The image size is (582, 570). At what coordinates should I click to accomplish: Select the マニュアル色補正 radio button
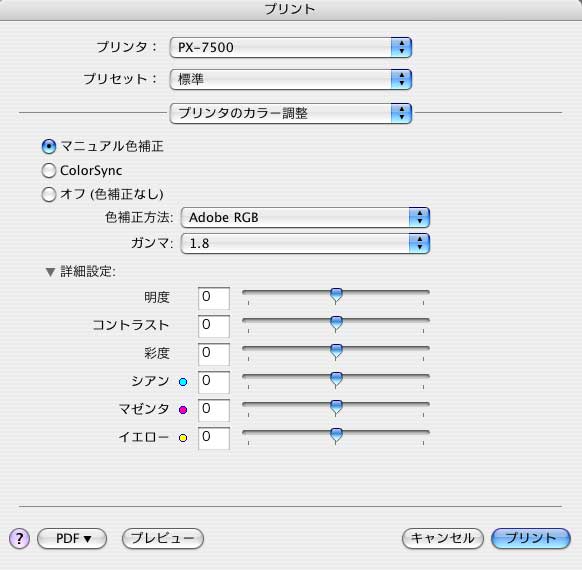click(49, 147)
